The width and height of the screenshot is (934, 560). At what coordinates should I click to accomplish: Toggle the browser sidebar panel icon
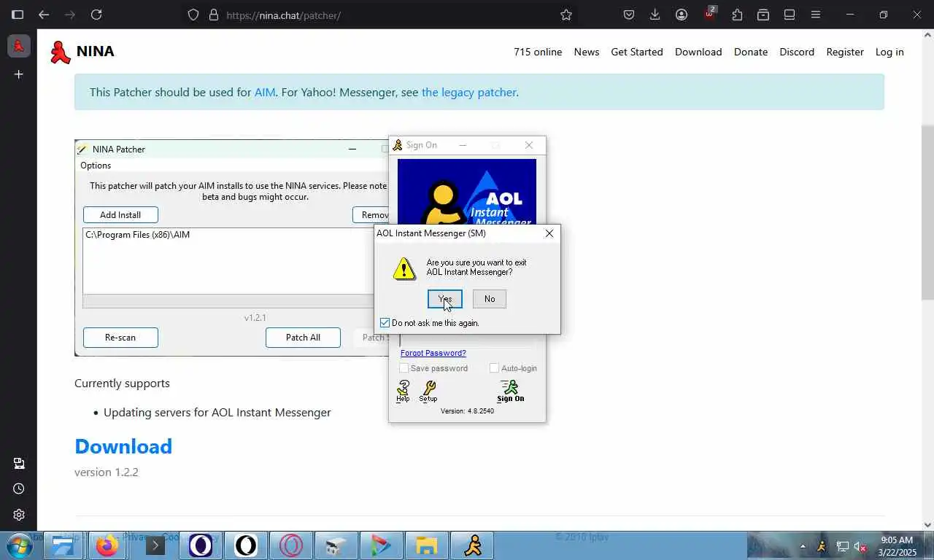[18, 15]
